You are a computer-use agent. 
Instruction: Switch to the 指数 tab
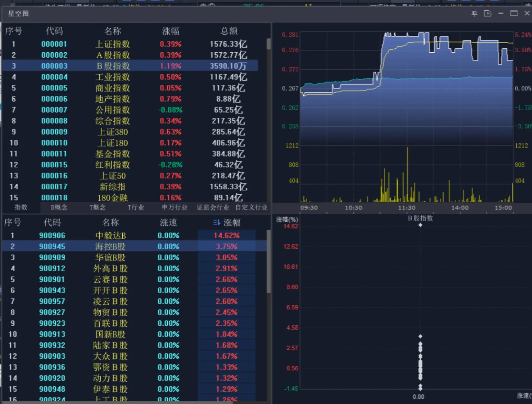pyautogui.click(x=21, y=207)
